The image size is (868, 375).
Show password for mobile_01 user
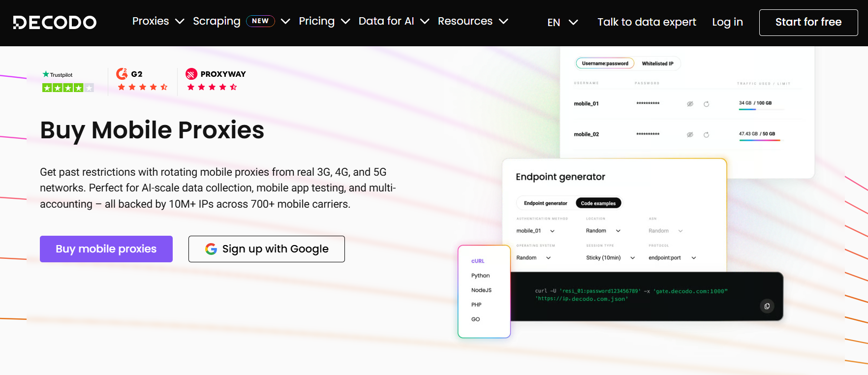pos(690,104)
